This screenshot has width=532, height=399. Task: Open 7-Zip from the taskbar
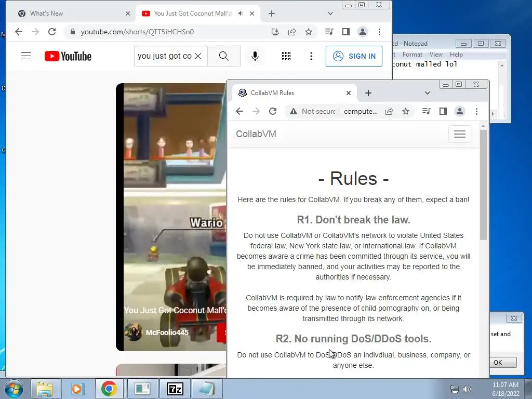(x=175, y=389)
